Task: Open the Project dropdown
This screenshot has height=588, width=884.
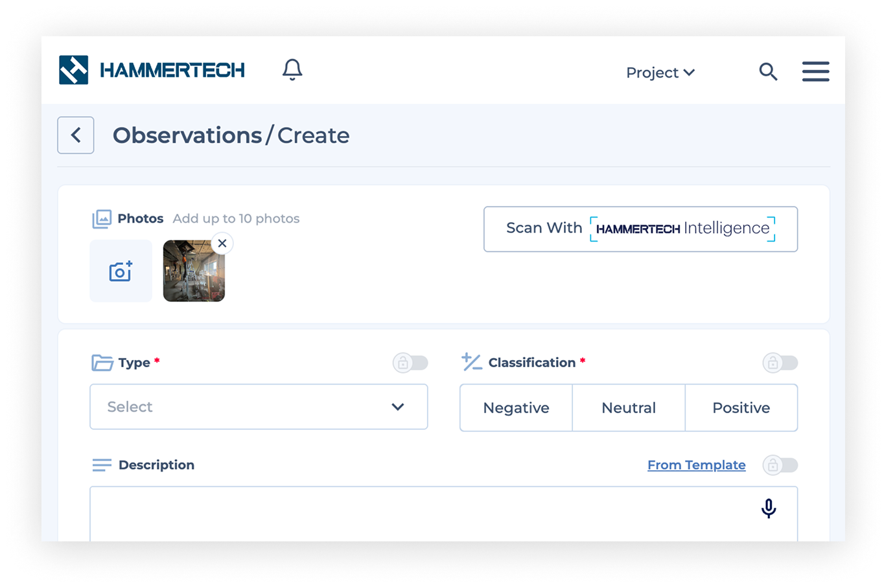Action: (x=660, y=73)
